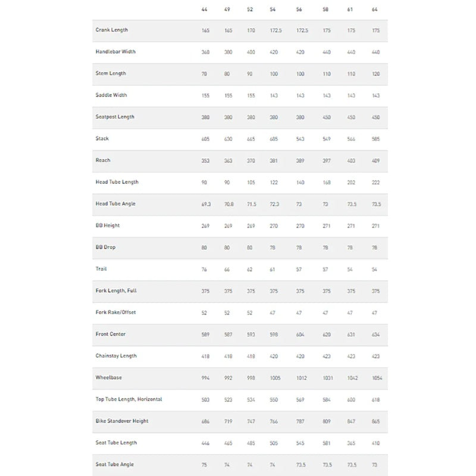Select the size 56 column header
476x476 pixels.
[299, 10]
